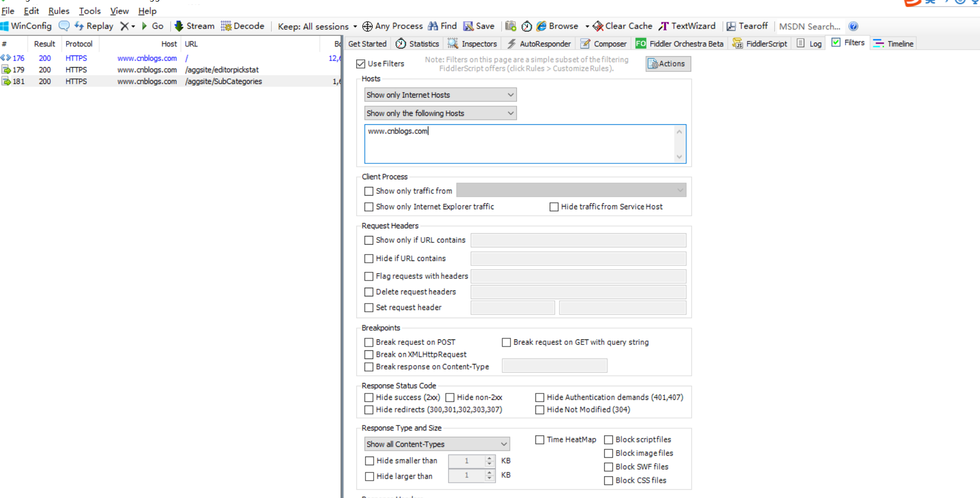This screenshot has width=980, height=498.
Task: Check Show only Internet Explorer traffic
Action: pyautogui.click(x=369, y=207)
